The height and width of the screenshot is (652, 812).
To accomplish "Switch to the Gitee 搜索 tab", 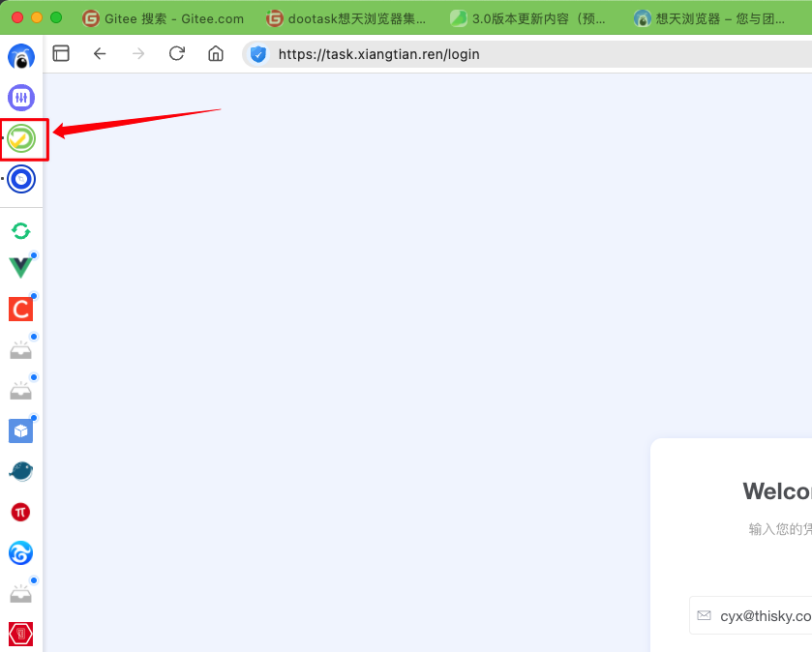I will click(x=165, y=18).
